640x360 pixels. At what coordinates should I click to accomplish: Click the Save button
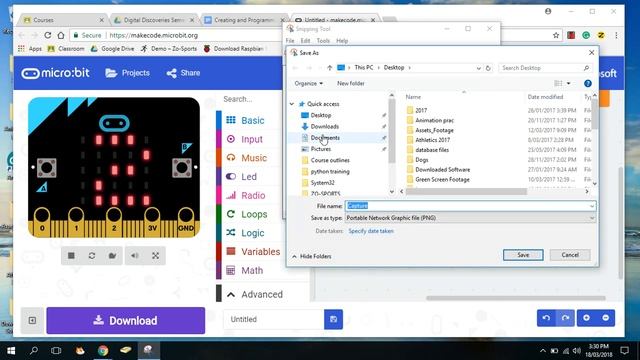pyautogui.click(x=523, y=255)
